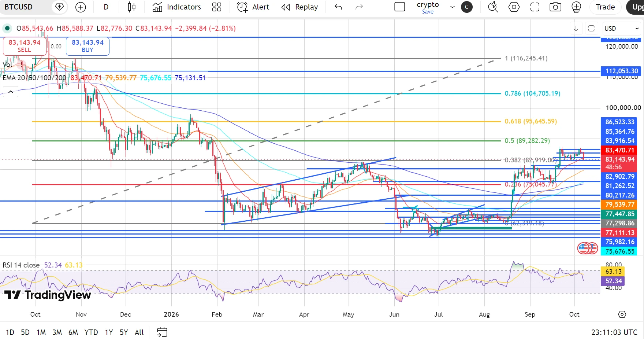Select the YTD time range tab
This screenshot has width=644, height=339.
click(91, 332)
